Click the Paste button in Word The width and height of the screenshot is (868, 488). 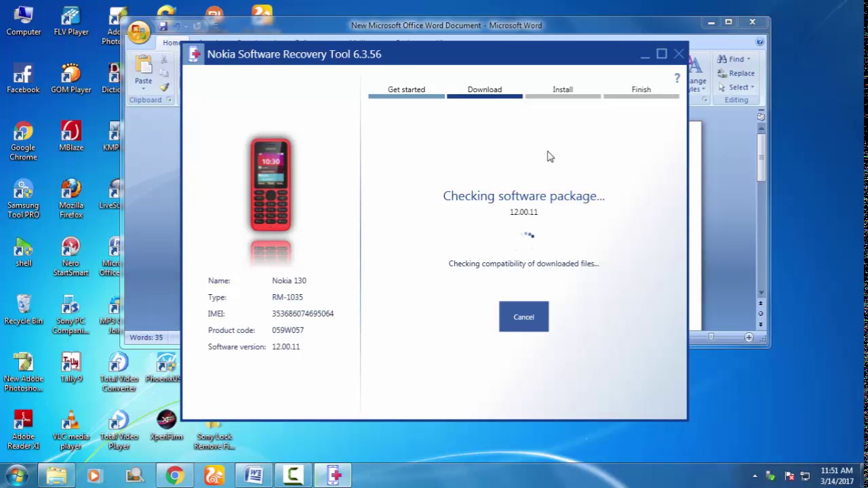pyautogui.click(x=143, y=71)
